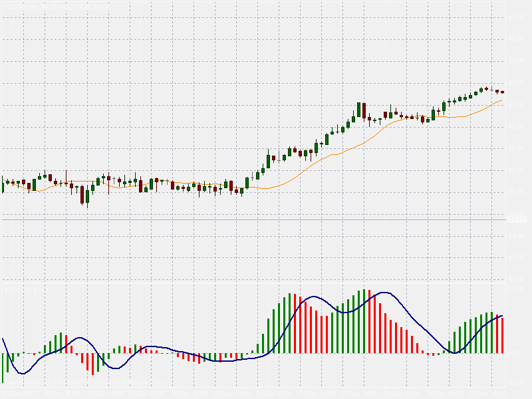
Task: Click the -0.248 indicator scale value
Action: click(515, 383)
